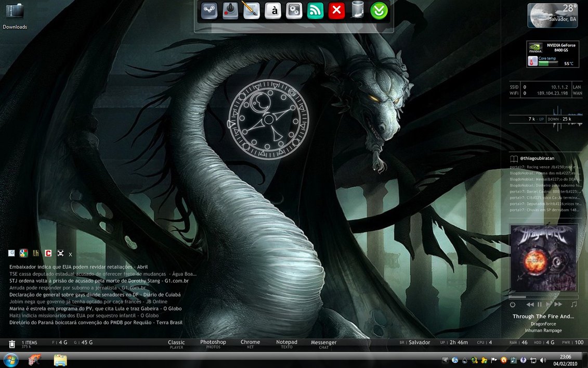Open Windows Explorer folder in taskbar

60,361
